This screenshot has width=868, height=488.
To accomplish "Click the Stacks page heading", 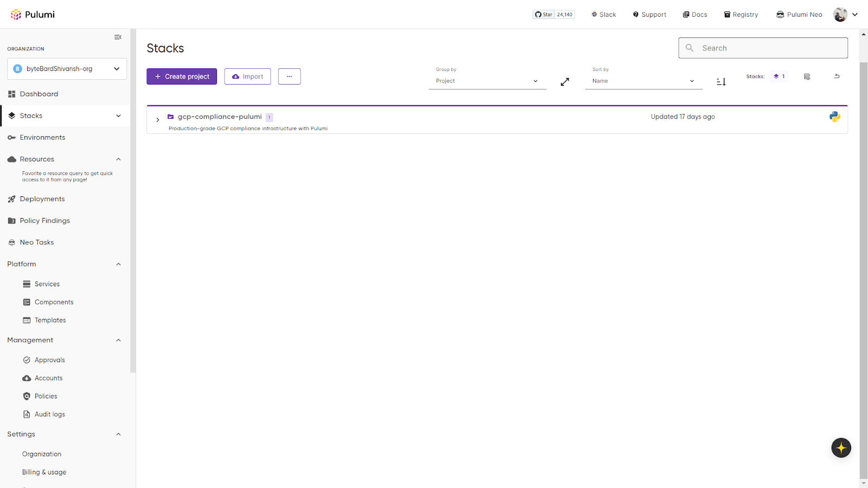I will point(165,48).
